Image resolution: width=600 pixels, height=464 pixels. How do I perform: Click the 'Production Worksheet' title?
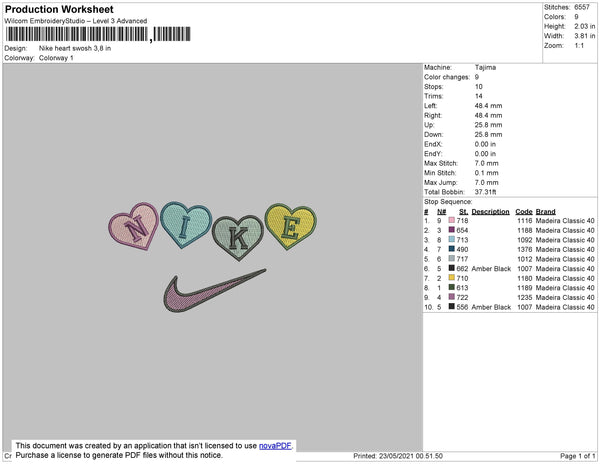59,9
